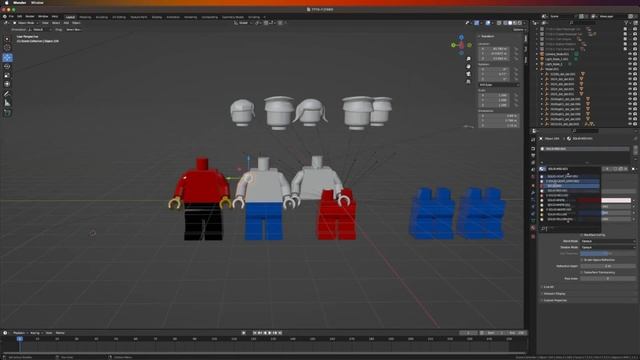
Task: Open the Physics properties tab
Action: (533, 208)
